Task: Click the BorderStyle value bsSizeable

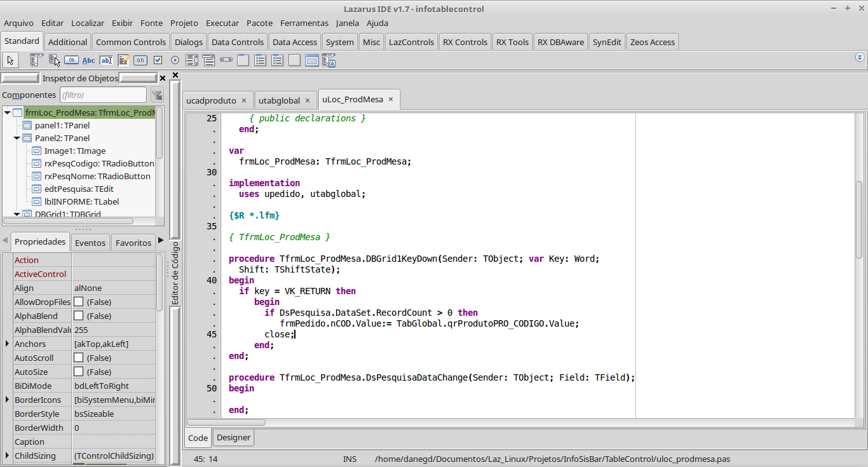Action: [114, 414]
